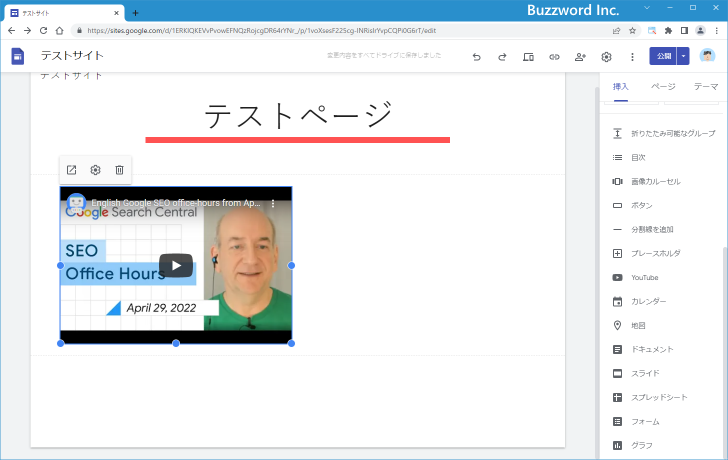This screenshot has width=728, height=460.
Task: Switch to the 挿入 tab
Action: coord(620,87)
